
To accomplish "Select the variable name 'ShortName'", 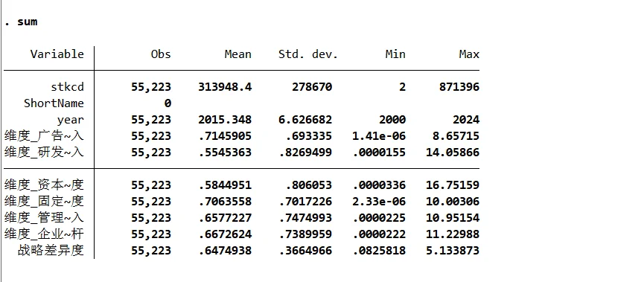I will tap(54, 103).
